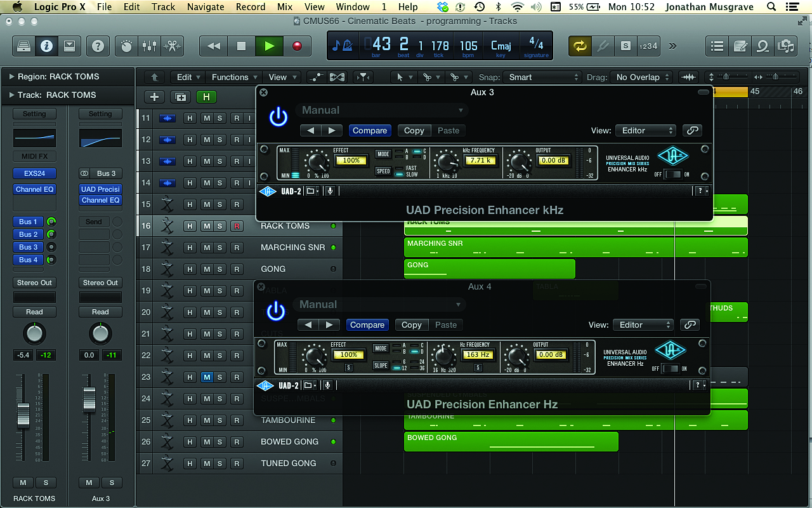
Task: Show the Mixer using faders icon
Action: [149, 46]
